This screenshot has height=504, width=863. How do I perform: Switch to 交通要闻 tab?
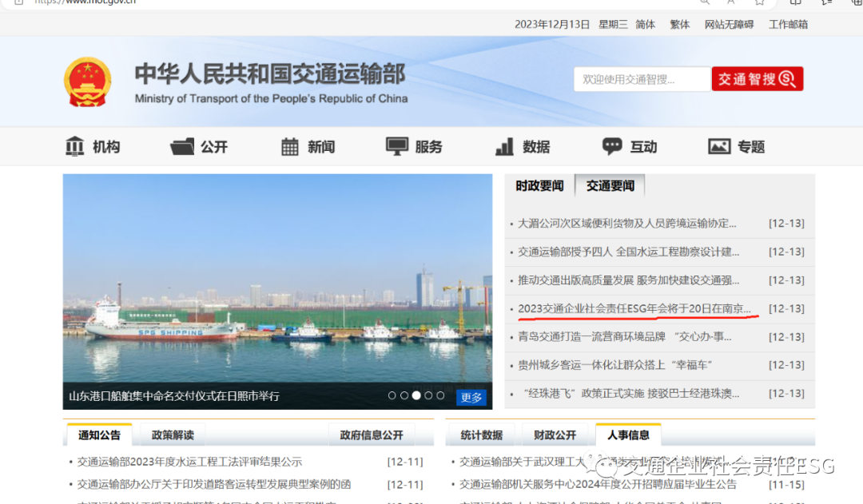click(x=610, y=186)
